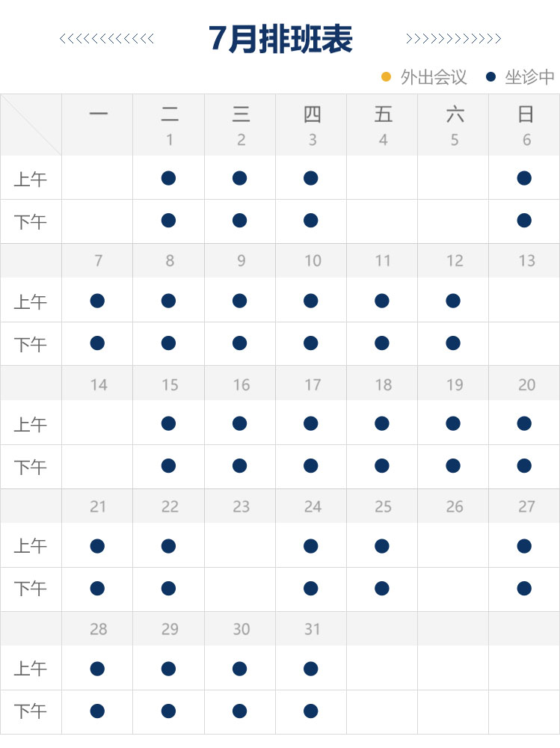The height and width of the screenshot is (748, 560).
Task: Select the afternoon dot for July 28
Action: point(97,711)
